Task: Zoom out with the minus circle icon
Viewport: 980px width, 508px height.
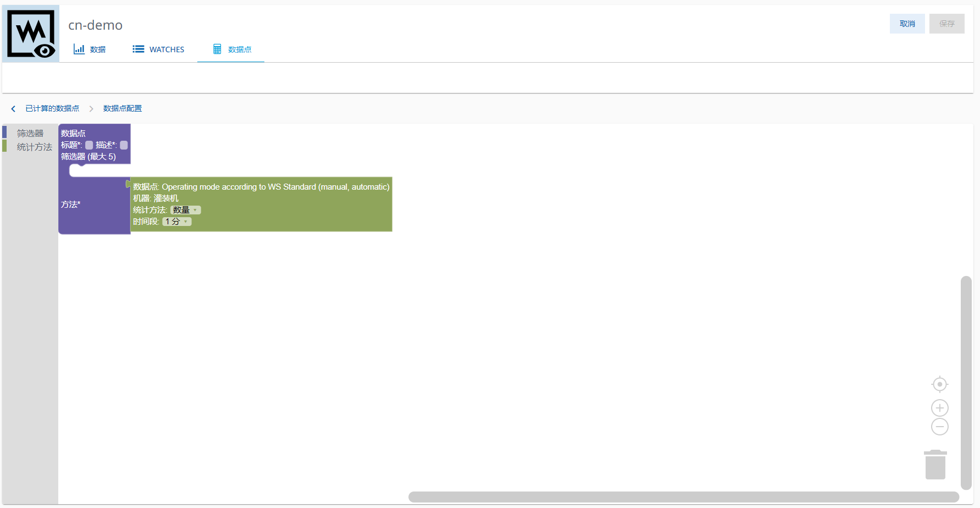Action: point(939,427)
